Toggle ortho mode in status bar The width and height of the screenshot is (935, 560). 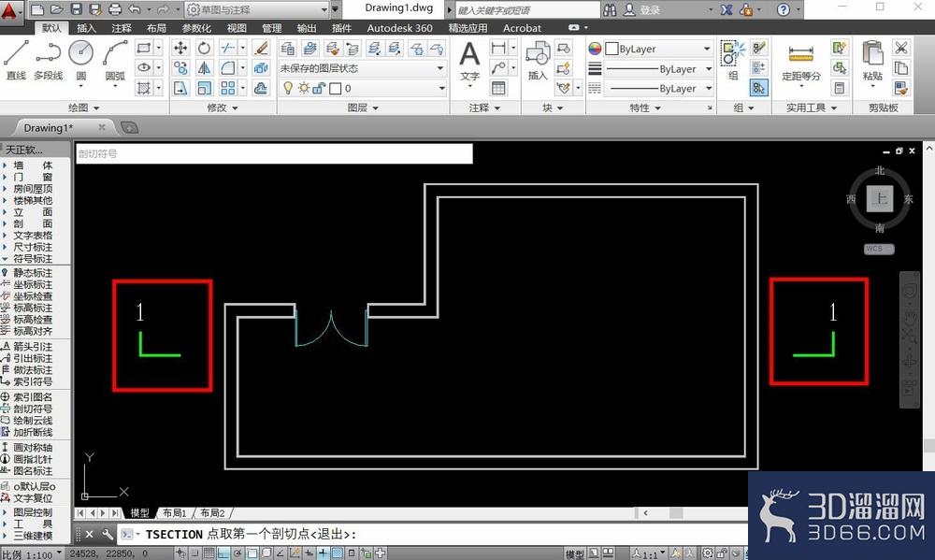click(223, 553)
